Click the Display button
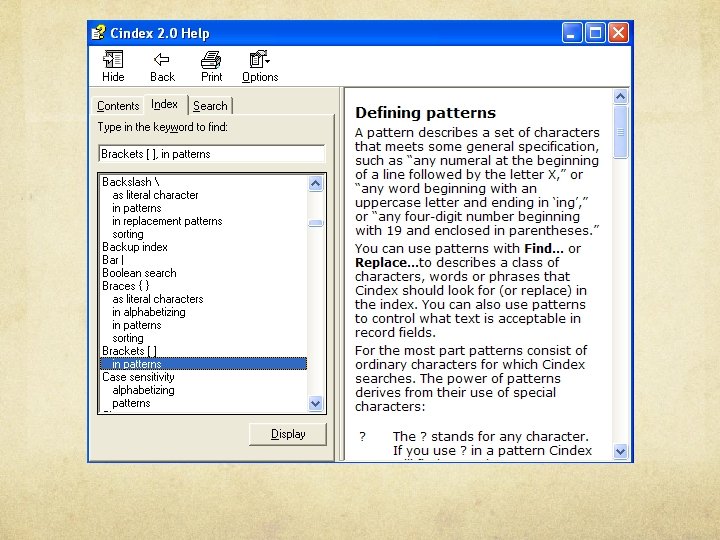This screenshot has width=720, height=540. [x=288, y=434]
